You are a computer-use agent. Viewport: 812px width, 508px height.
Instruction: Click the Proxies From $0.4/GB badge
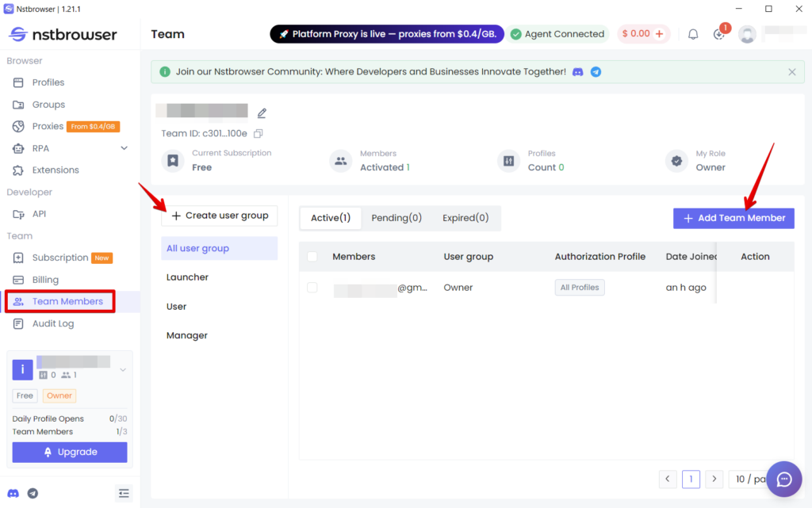click(x=94, y=127)
